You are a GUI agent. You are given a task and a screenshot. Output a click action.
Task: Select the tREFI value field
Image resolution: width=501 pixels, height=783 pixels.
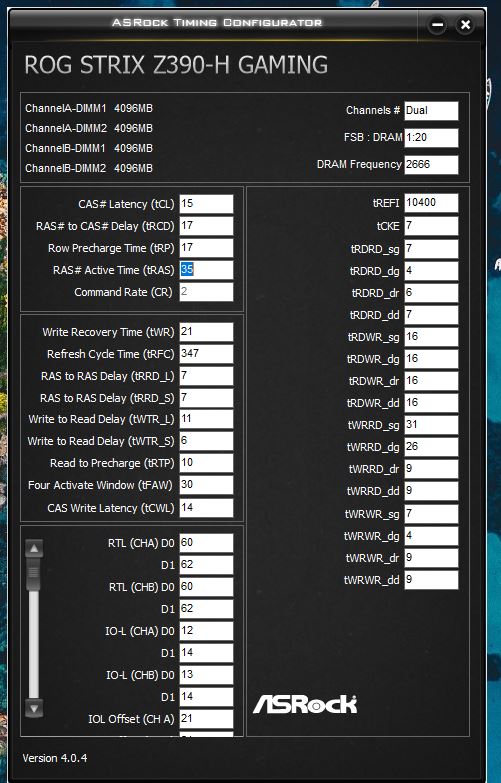tap(431, 203)
